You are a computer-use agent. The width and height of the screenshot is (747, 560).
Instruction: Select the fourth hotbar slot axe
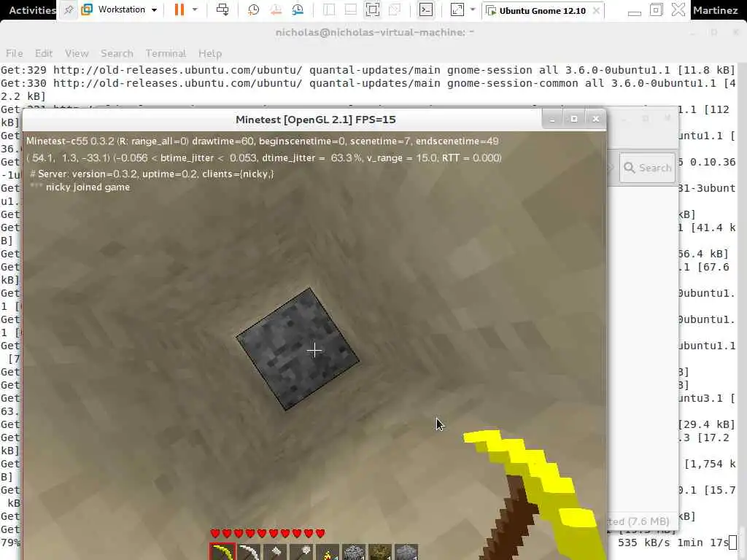[x=301, y=553]
